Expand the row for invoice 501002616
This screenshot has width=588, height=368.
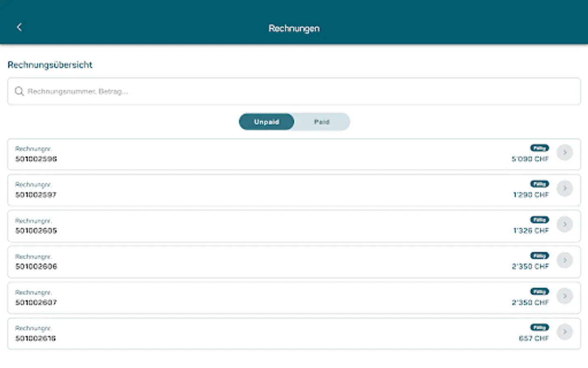click(286, 333)
